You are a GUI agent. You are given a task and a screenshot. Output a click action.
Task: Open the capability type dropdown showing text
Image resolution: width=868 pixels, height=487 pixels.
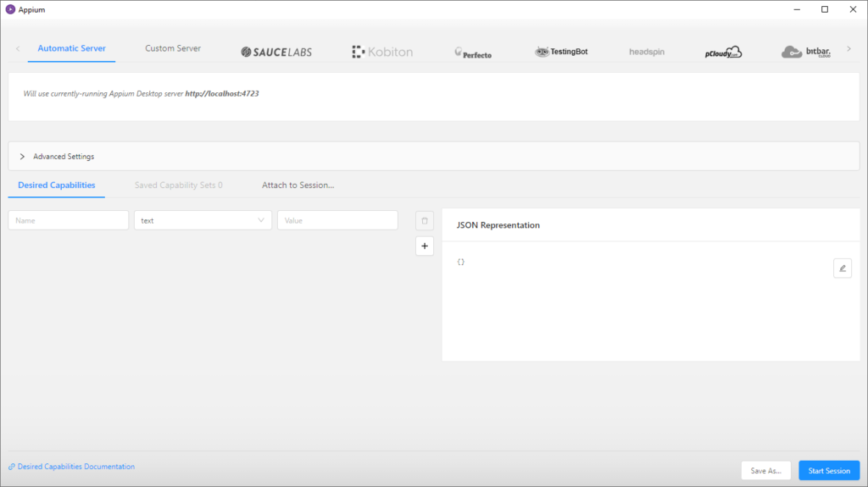[x=203, y=220]
